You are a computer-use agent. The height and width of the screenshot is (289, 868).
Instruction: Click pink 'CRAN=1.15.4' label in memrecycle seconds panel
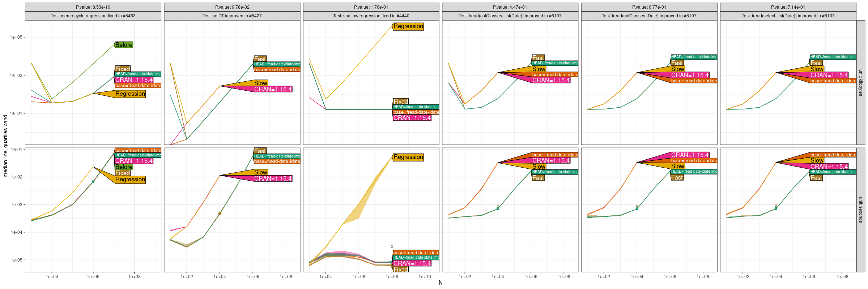point(134,161)
